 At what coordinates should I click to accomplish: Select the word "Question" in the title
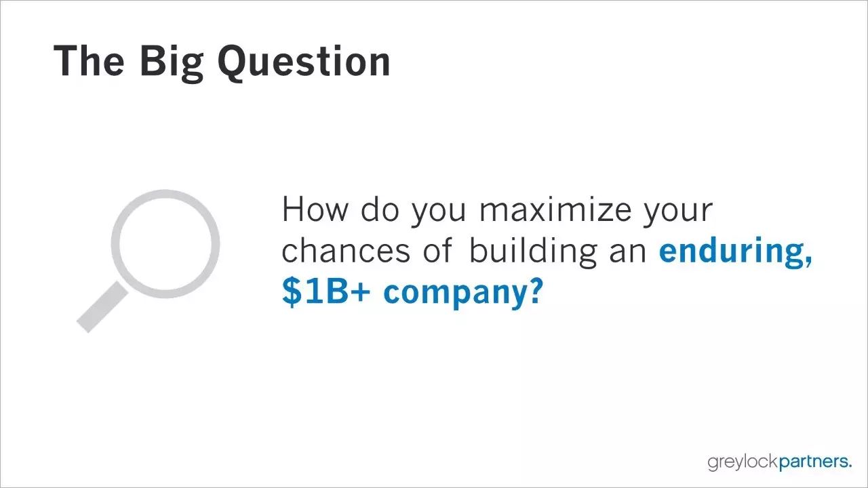pyautogui.click(x=304, y=62)
